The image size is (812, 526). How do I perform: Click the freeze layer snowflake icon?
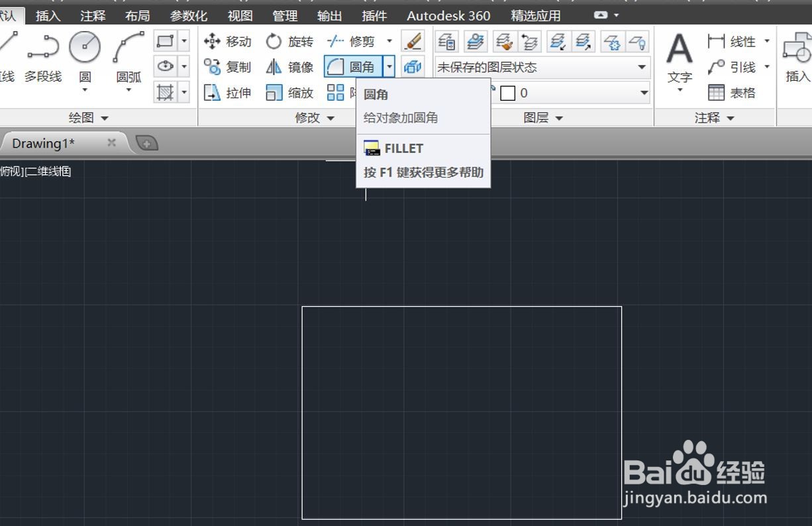[613, 42]
